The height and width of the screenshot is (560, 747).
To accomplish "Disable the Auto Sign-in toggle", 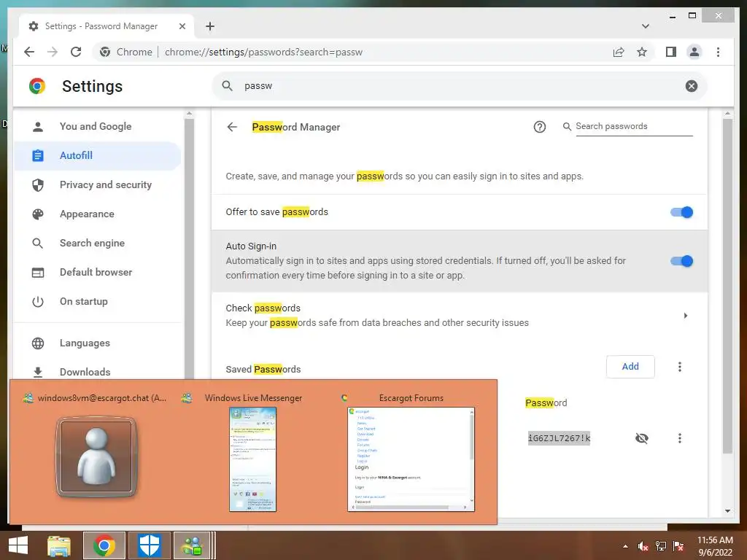I will pyautogui.click(x=681, y=261).
